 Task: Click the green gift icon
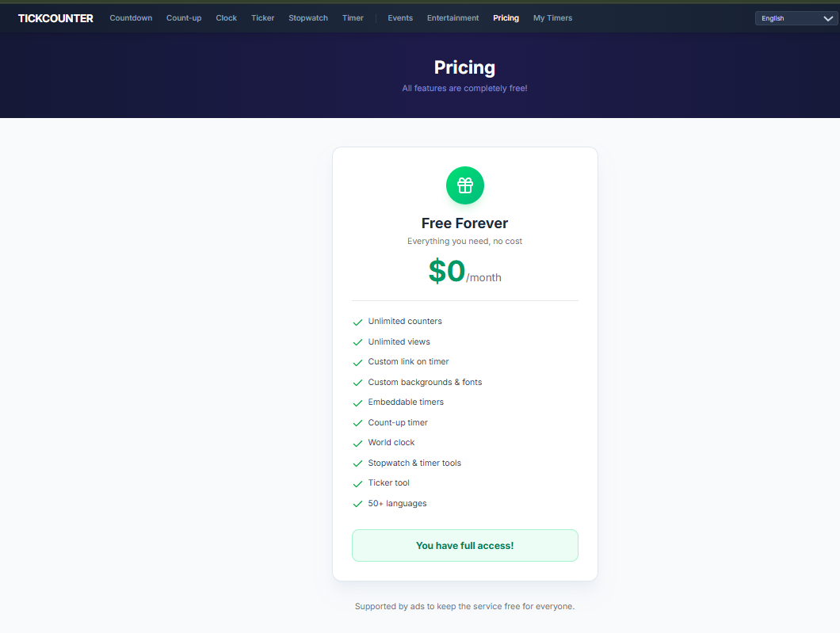pyautogui.click(x=464, y=185)
